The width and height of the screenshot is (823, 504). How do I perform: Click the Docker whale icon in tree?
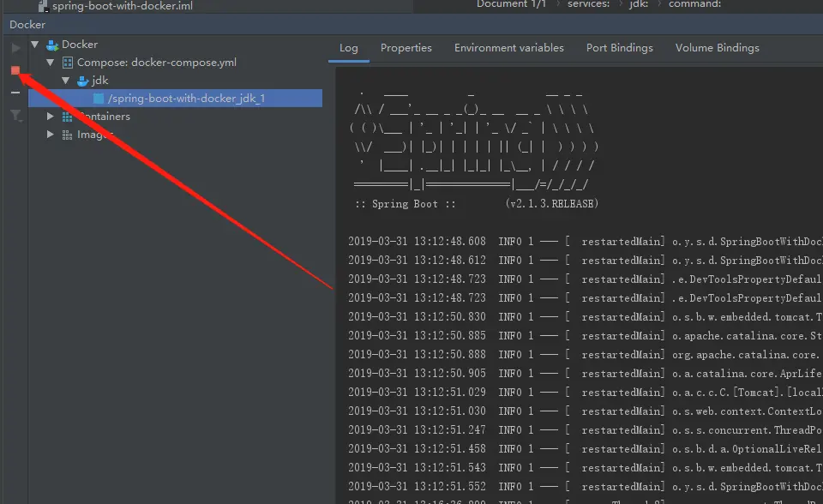coord(52,45)
